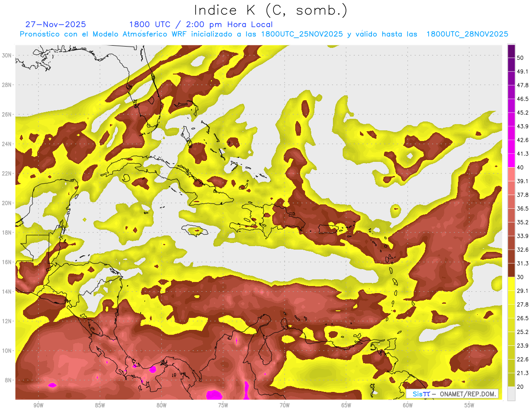Click the colorbar value label "49.1"
532x411 pixels.
coord(523,71)
